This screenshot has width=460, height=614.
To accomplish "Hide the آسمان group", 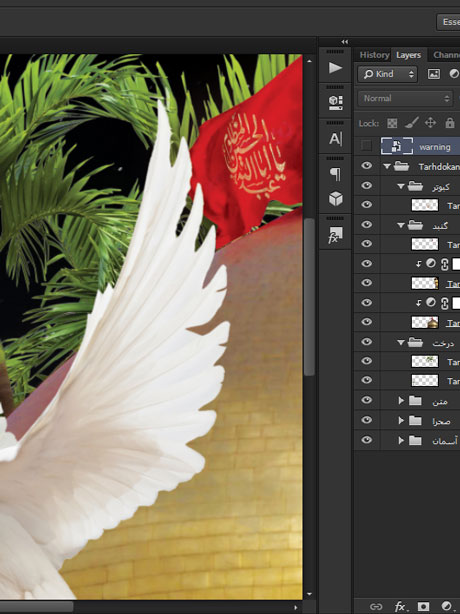I will [366, 440].
